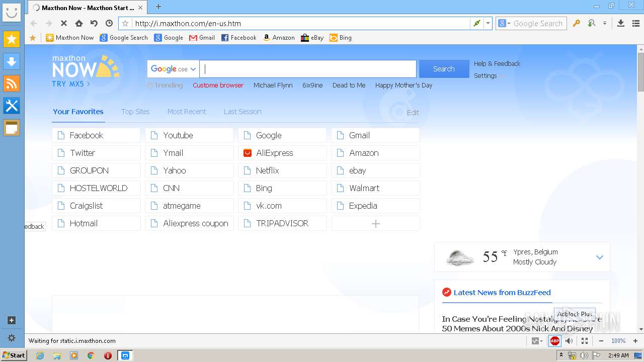
Task: Open the Downloads sidebar panel
Action: point(12,61)
